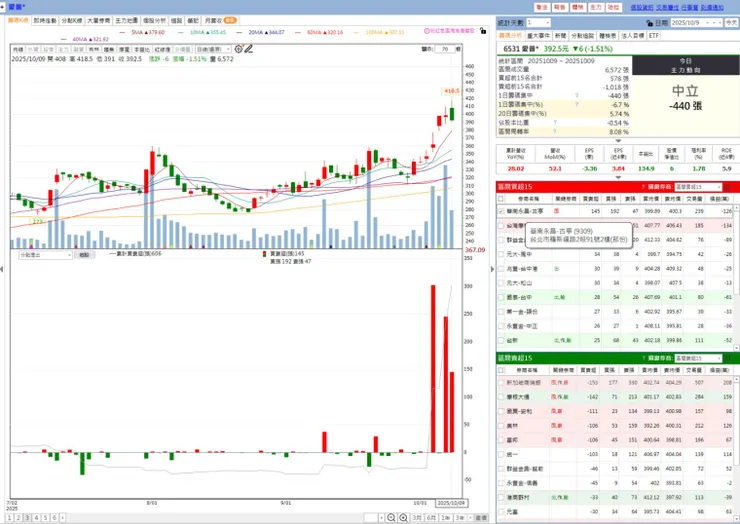Click the 中立 -440 張 main-force indicator
This screenshot has width=740, height=524.
click(685, 98)
